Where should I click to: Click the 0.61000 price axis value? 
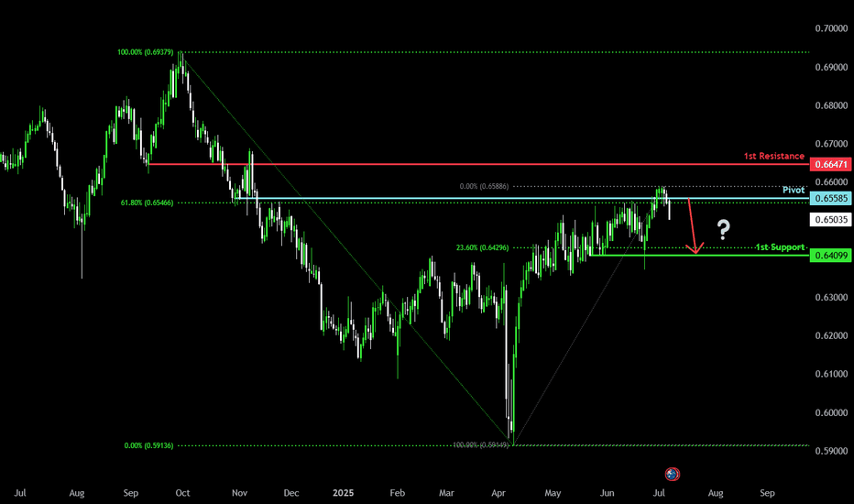pyautogui.click(x=831, y=374)
